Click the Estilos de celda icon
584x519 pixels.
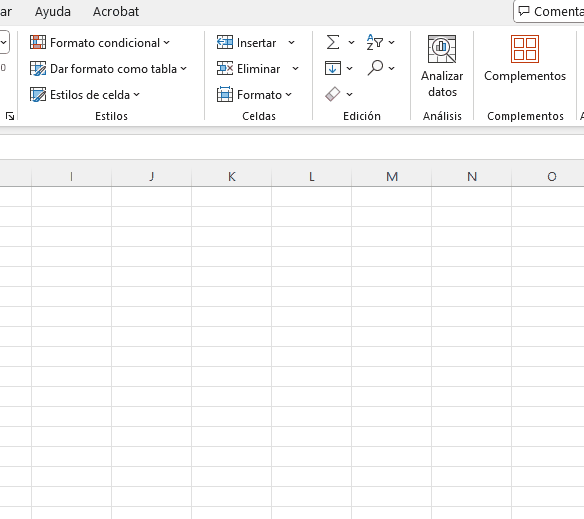point(38,95)
